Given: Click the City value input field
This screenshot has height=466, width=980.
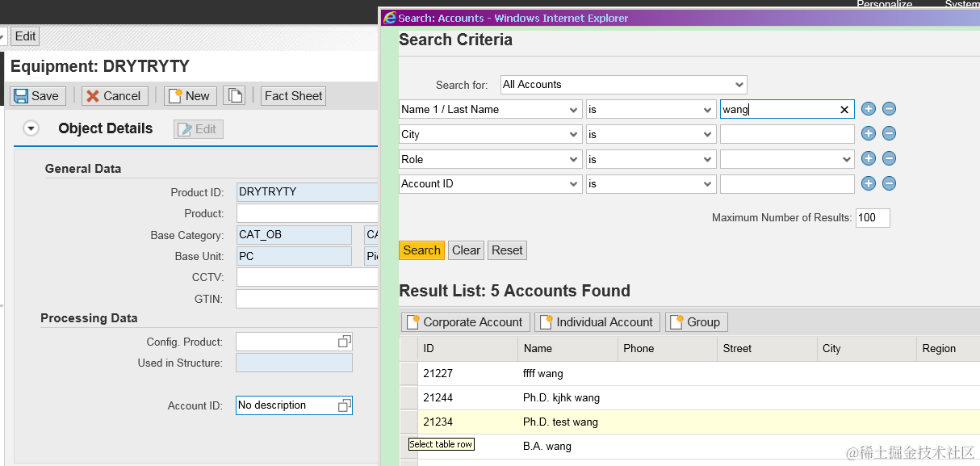Looking at the screenshot, I should (x=787, y=134).
